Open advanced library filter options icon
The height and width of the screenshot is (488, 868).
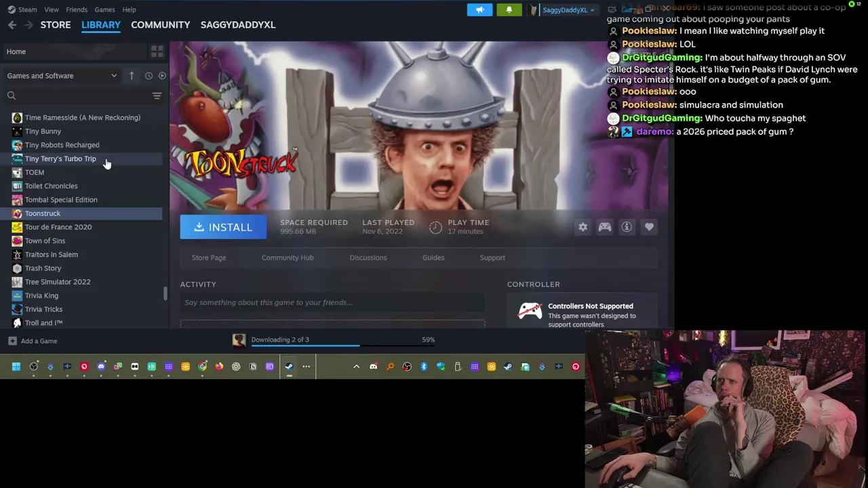coord(157,96)
